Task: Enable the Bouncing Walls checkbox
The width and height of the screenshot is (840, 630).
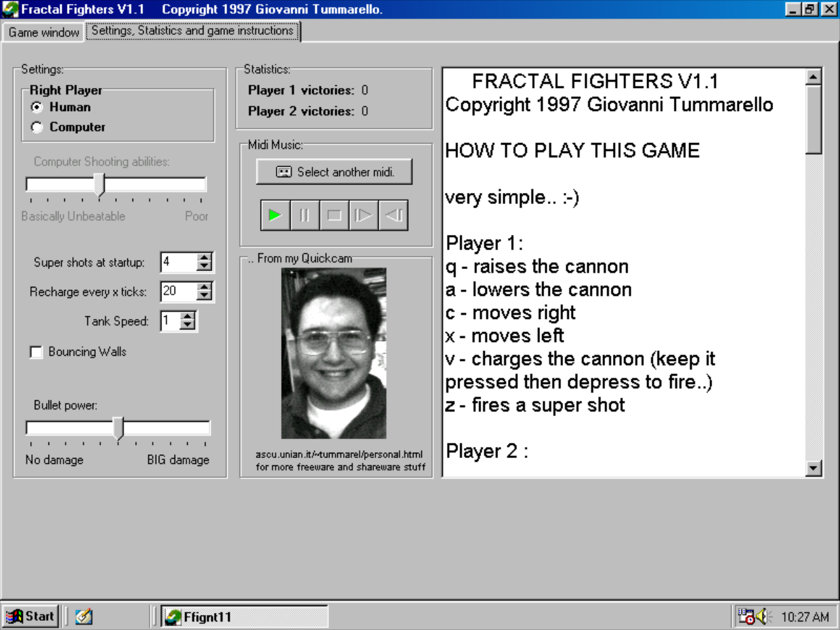Action: [37, 352]
